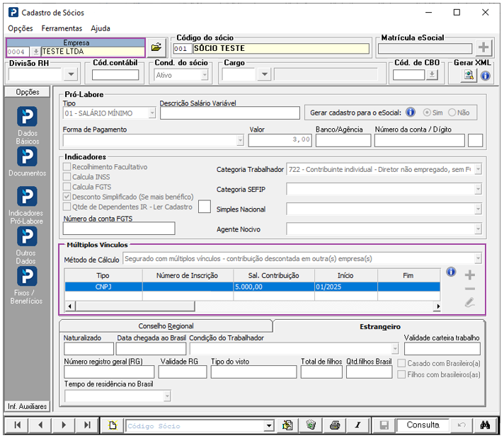
Task: Go to the last record navigation button
Action: [x=87, y=425]
